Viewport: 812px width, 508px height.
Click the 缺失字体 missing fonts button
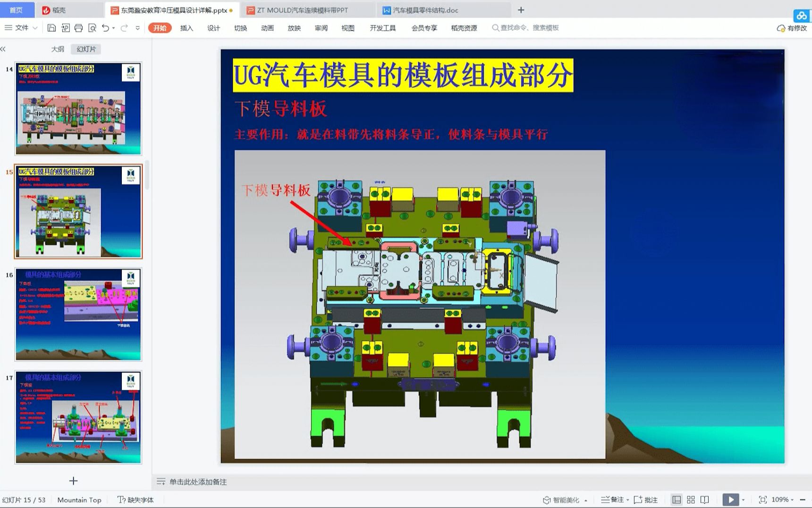tap(135, 500)
